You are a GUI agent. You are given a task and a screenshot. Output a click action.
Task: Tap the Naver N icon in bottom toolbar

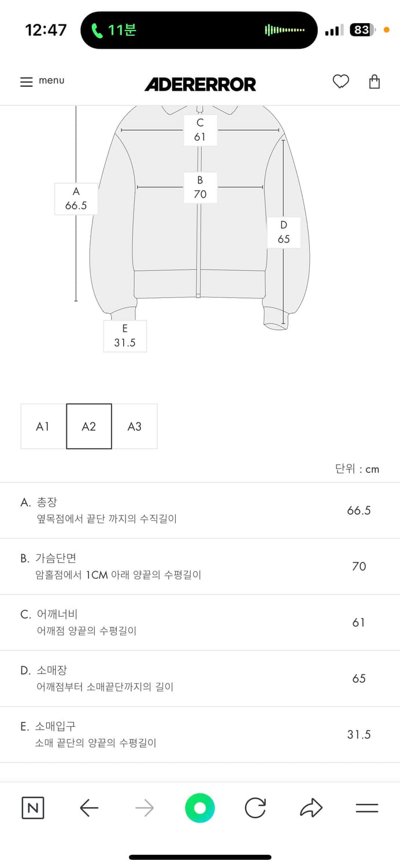pyautogui.click(x=32, y=808)
